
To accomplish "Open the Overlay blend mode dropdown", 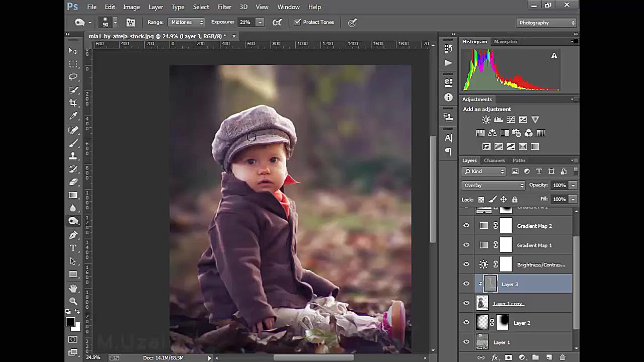I will 493,186.
